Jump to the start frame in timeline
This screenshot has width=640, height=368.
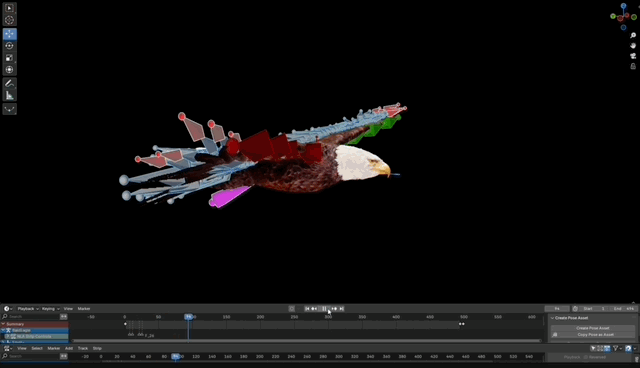[x=307, y=309]
